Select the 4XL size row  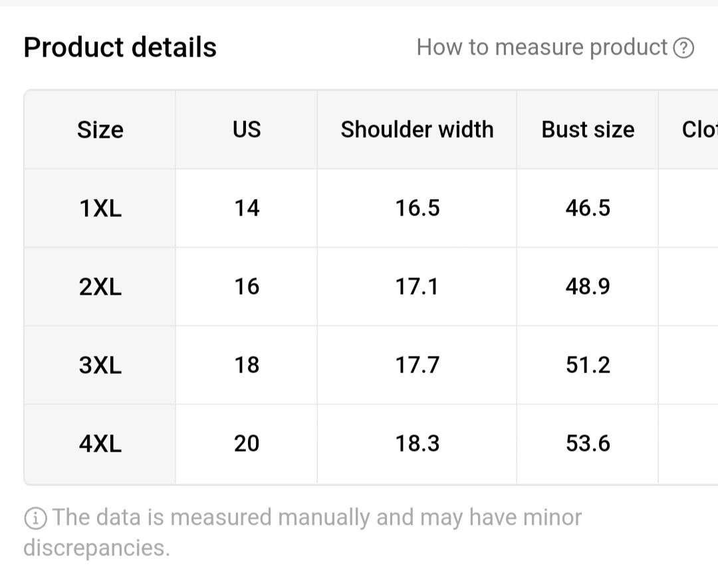[100, 443]
